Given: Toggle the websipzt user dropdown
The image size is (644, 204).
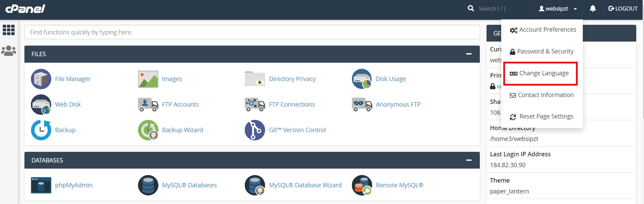Looking at the screenshot, I should (x=558, y=9).
